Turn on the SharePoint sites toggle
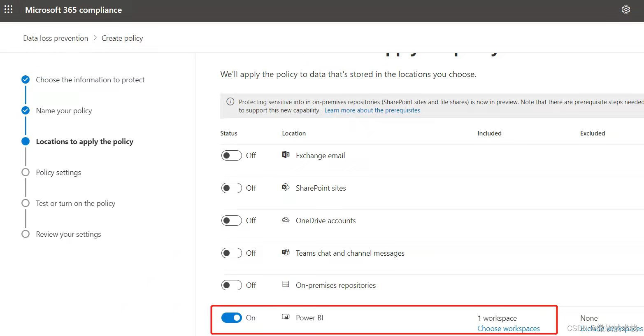 [231, 188]
